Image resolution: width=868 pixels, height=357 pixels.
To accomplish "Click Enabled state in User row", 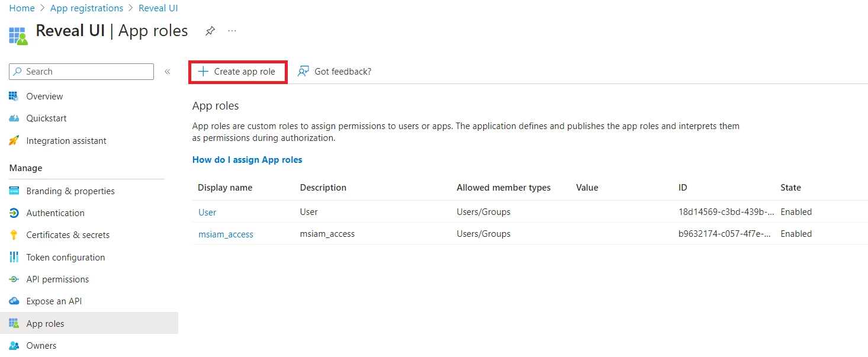I will pyautogui.click(x=796, y=212).
